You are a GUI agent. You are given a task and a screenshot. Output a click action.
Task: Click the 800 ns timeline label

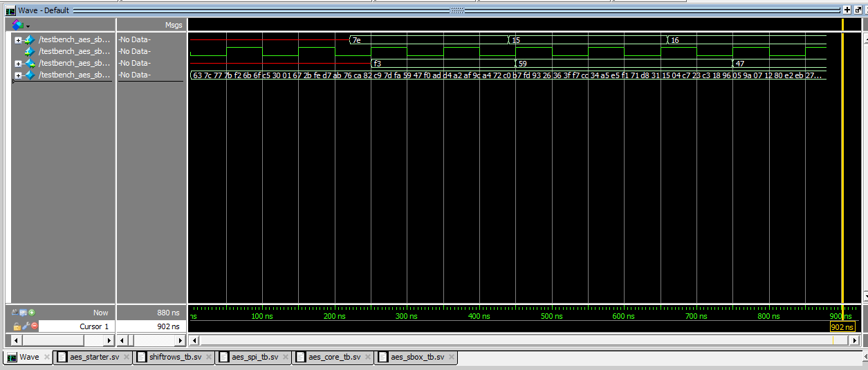pos(768,316)
